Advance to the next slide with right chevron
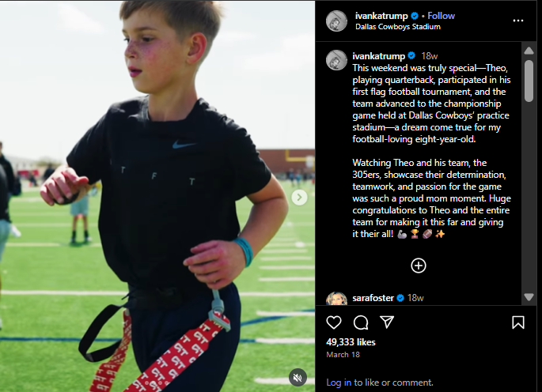The image size is (542, 392). (x=299, y=198)
